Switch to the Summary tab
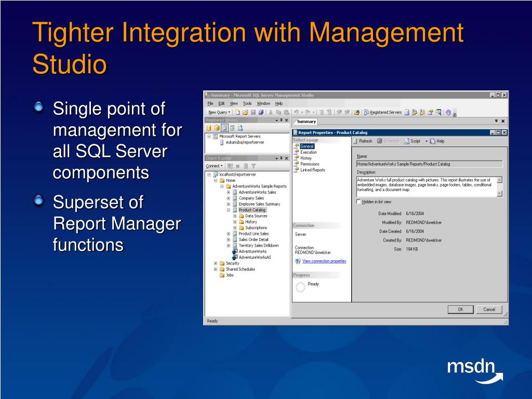 pos(306,122)
